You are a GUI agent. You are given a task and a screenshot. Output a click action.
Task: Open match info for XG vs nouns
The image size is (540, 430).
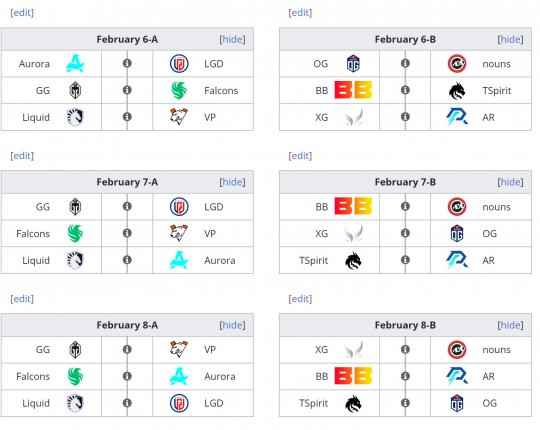tap(405, 349)
